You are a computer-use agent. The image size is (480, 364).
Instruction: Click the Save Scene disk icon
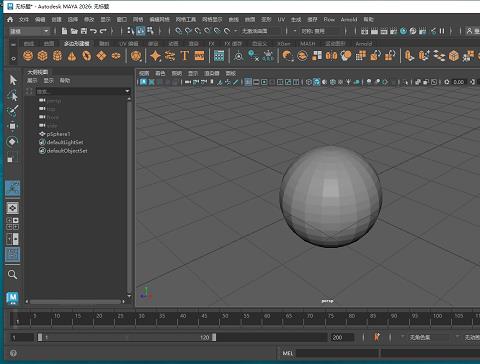point(84,31)
